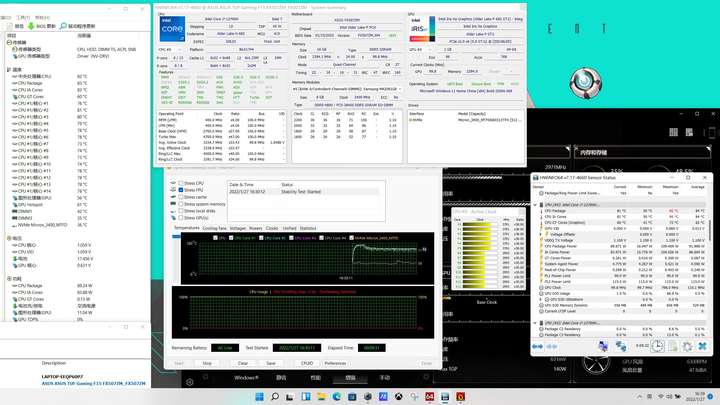This screenshot has height=405, width=720.
Task: Click the Intel Iris Xe logo in System Summary
Action: point(422,29)
